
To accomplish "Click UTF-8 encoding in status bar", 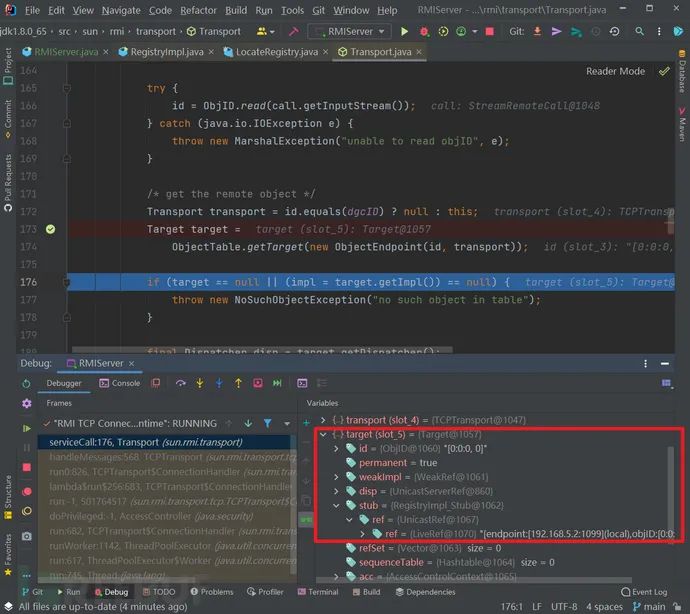I will [x=564, y=607].
